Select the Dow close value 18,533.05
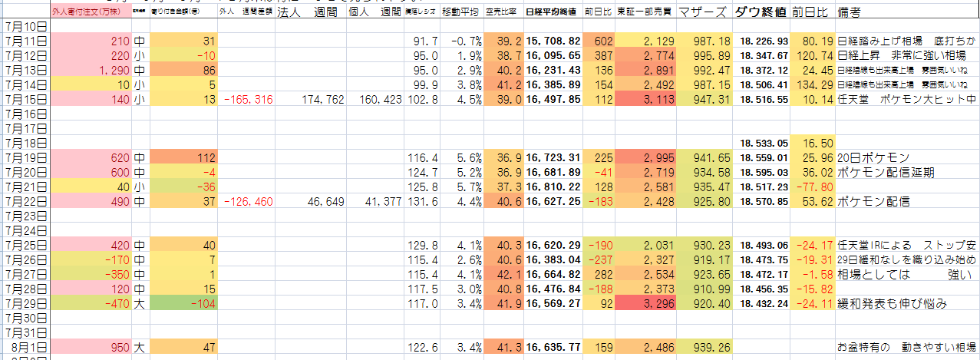 click(761, 143)
